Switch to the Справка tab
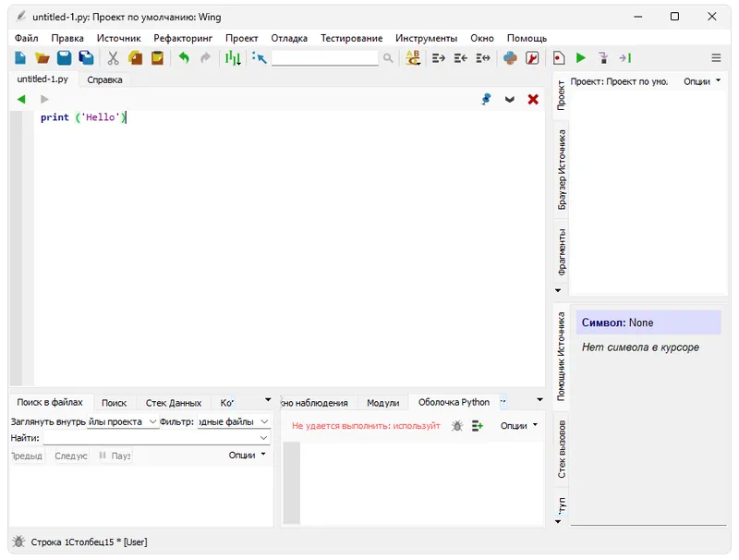The image size is (739, 560). coord(104,79)
